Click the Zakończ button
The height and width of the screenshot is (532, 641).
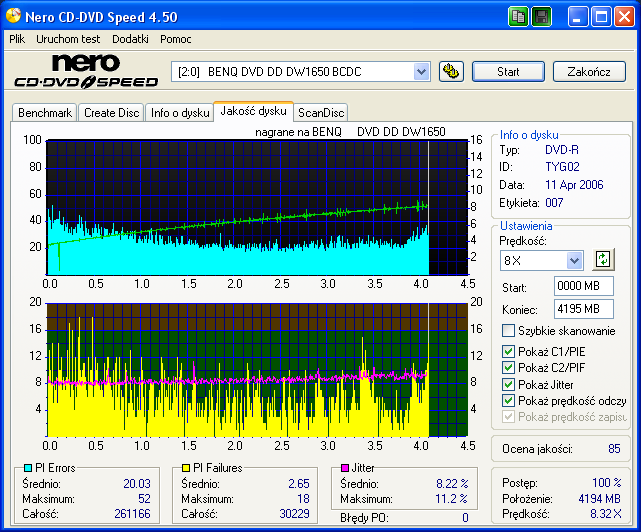589,72
